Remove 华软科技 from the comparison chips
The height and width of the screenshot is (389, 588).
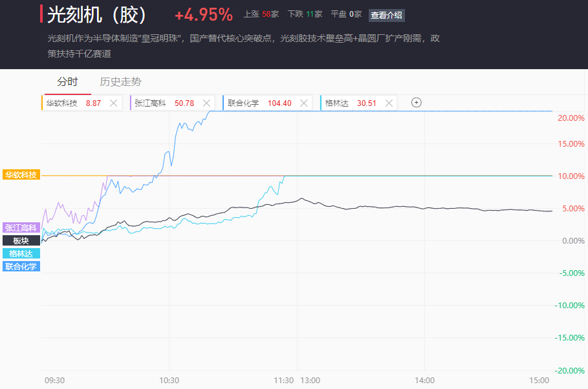114,103
